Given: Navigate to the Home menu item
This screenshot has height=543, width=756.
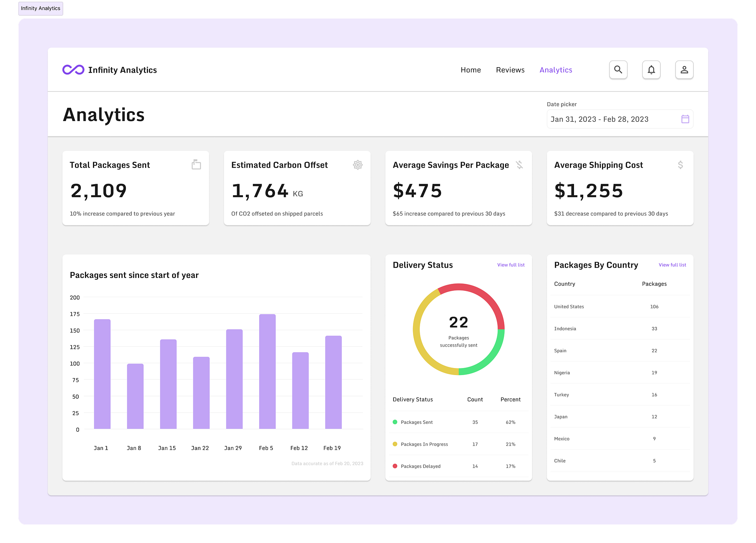Looking at the screenshot, I should point(471,69).
